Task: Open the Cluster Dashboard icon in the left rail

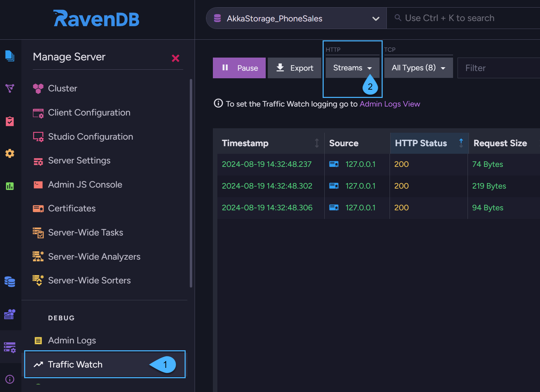Action: [10, 314]
